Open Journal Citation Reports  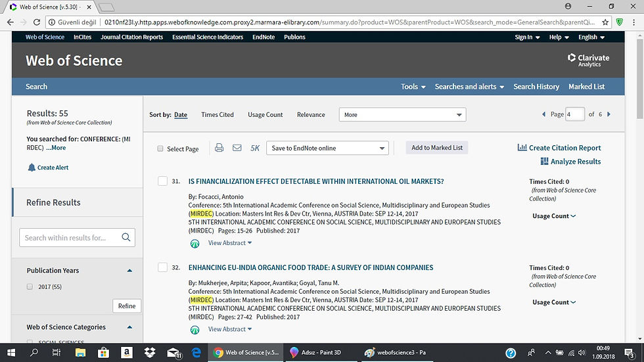(x=132, y=37)
